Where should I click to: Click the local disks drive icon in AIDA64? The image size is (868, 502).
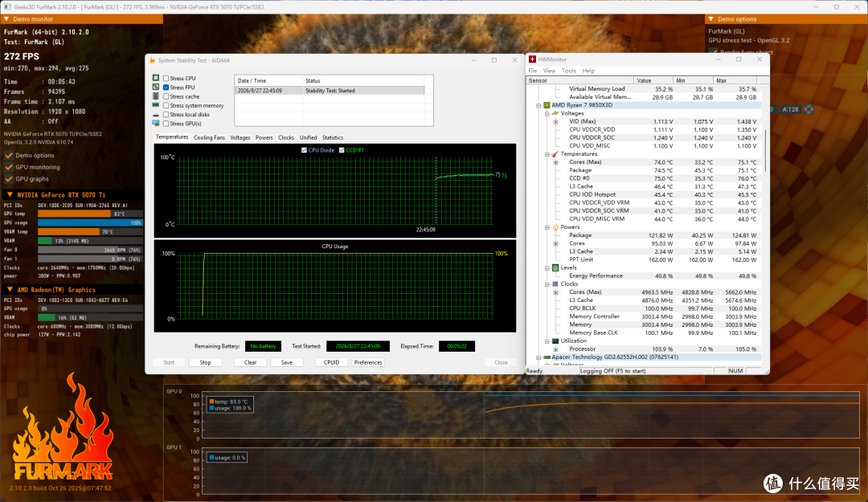tap(156, 115)
